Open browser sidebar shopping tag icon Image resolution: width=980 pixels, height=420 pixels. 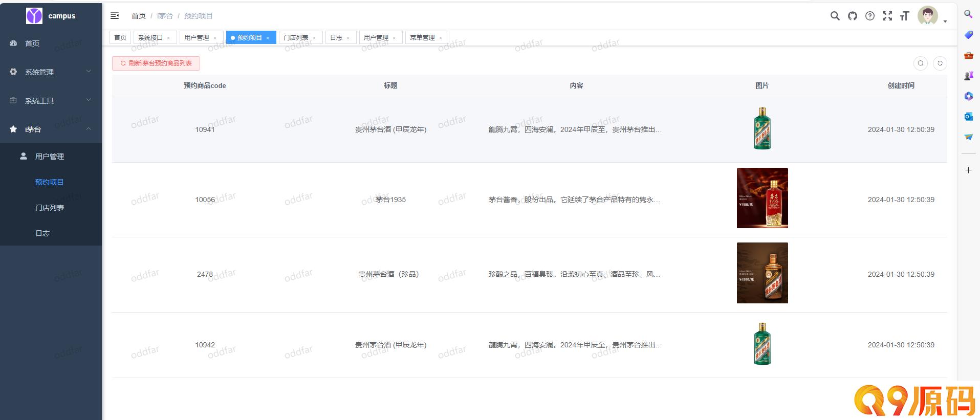(x=968, y=35)
